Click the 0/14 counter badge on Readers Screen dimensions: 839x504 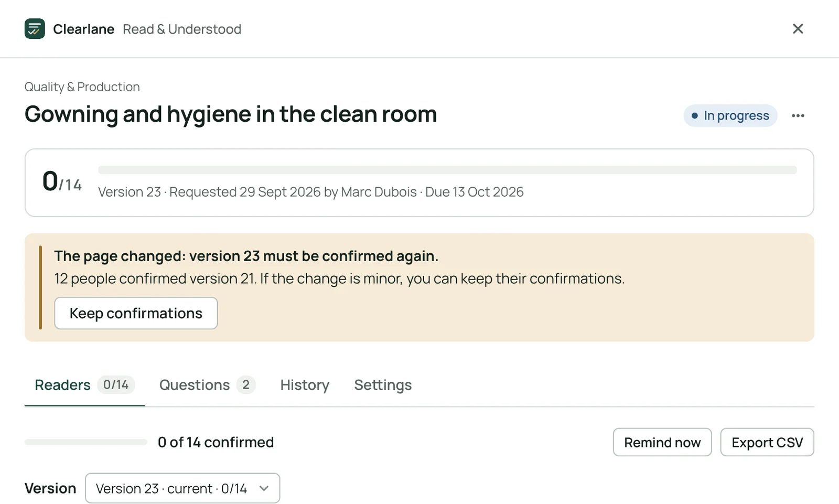click(116, 385)
